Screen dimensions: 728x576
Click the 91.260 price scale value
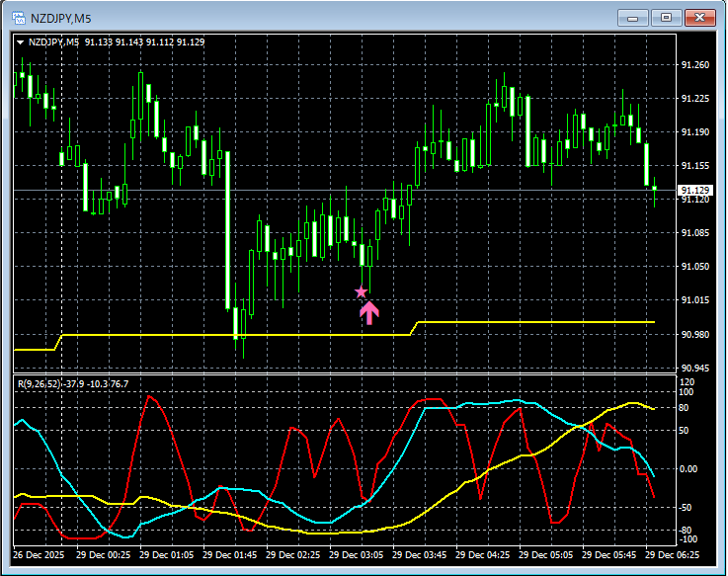695,65
